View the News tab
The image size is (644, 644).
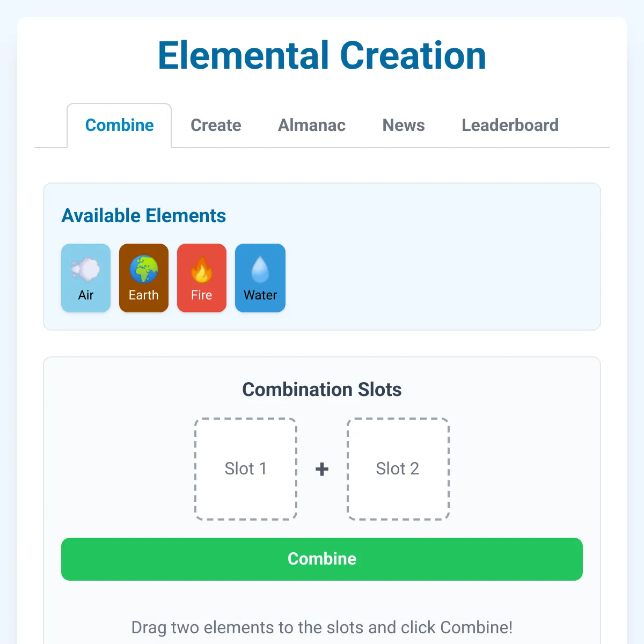[403, 125]
